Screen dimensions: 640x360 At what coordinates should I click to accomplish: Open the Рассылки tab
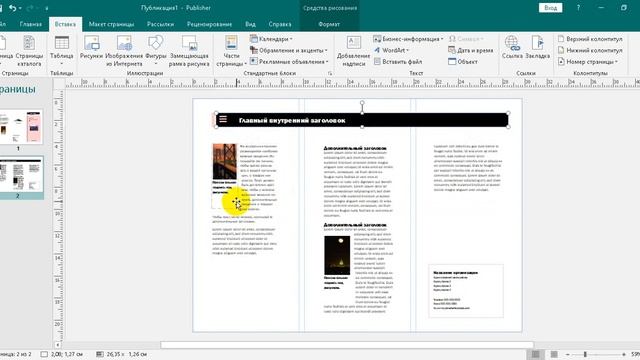coord(160,24)
